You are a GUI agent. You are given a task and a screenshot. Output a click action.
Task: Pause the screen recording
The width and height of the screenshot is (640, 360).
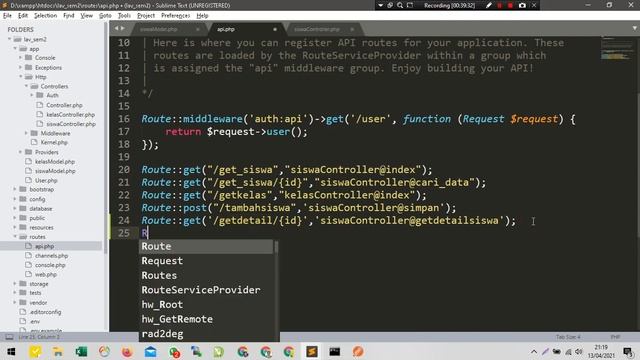[x=500, y=5]
